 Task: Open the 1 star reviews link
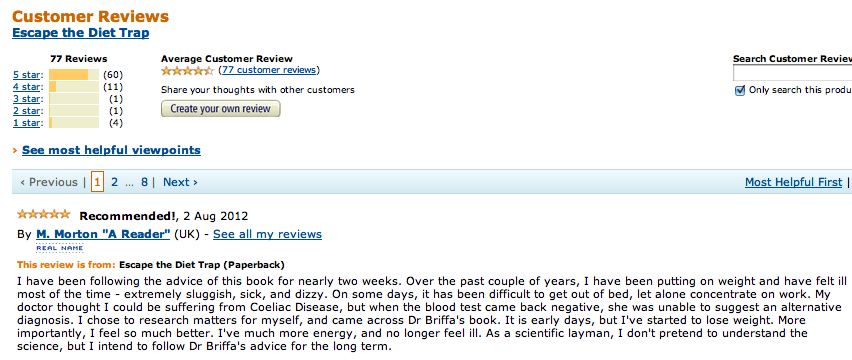pos(27,123)
